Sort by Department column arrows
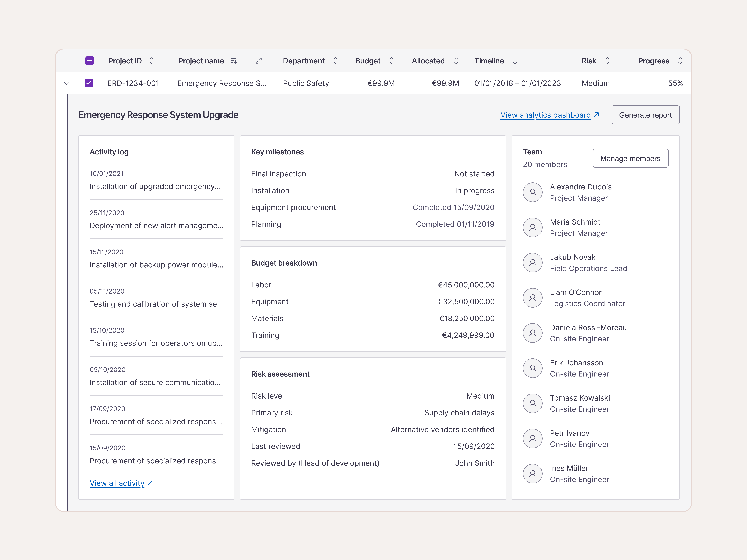Screen dimensions: 747x560 (336, 61)
